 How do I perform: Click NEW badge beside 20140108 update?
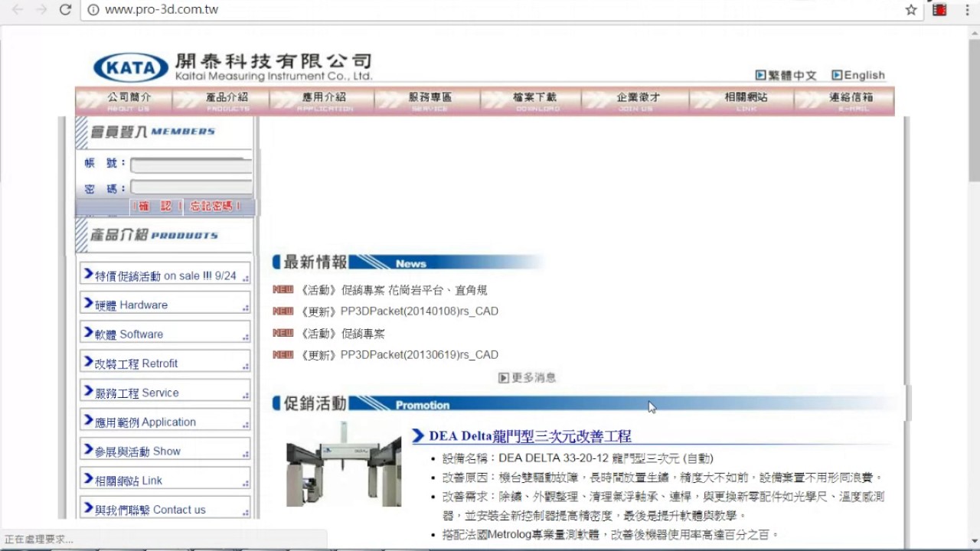click(283, 311)
